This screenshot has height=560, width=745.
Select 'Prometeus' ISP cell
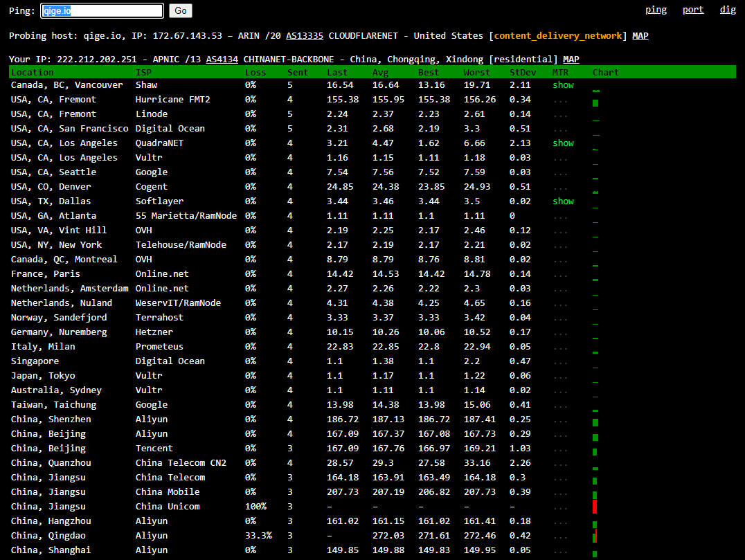point(159,347)
